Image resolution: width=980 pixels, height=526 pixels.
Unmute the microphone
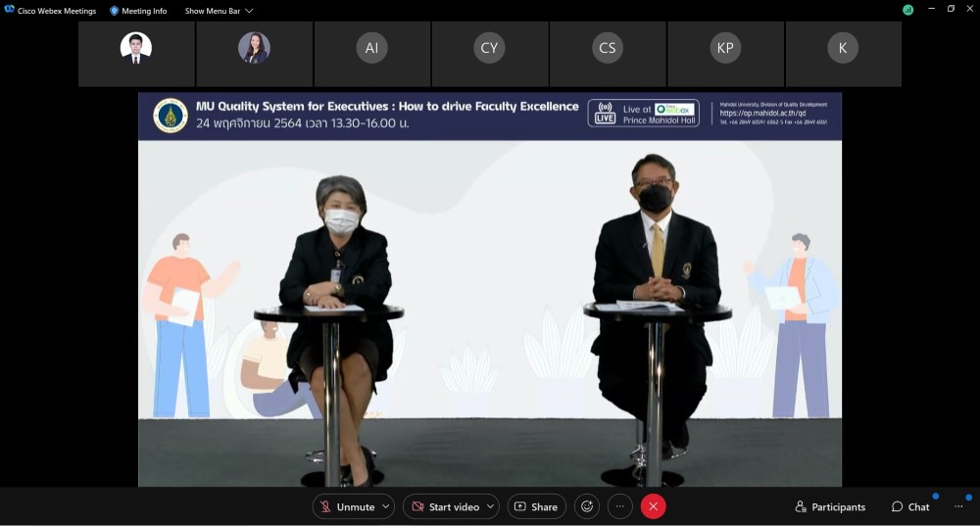[347, 506]
